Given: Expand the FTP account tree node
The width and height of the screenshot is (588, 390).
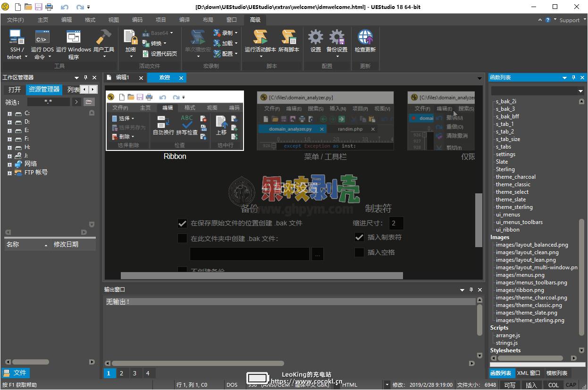Looking at the screenshot, I should [x=9, y=173].
